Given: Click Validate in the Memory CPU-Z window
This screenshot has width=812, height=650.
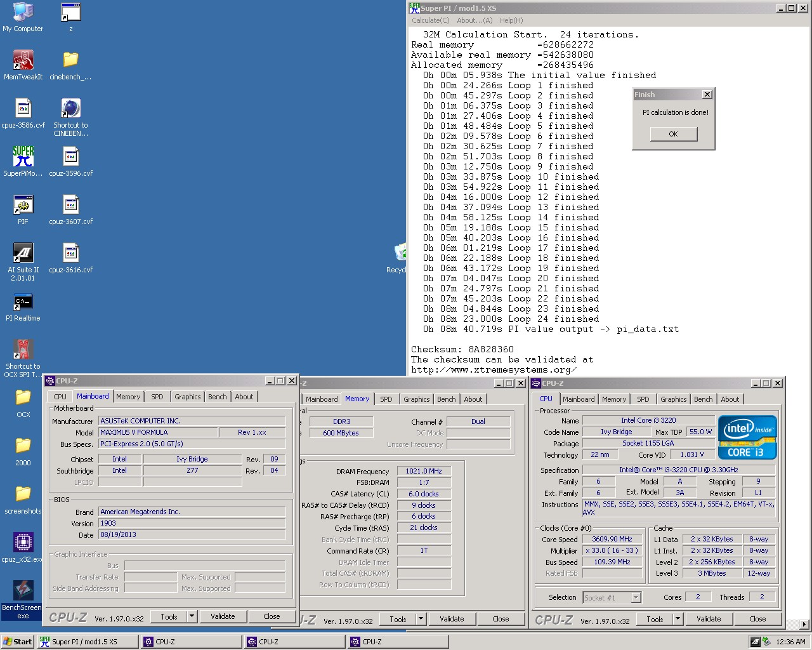Looking at the screenshot, I should pos(452,619).
